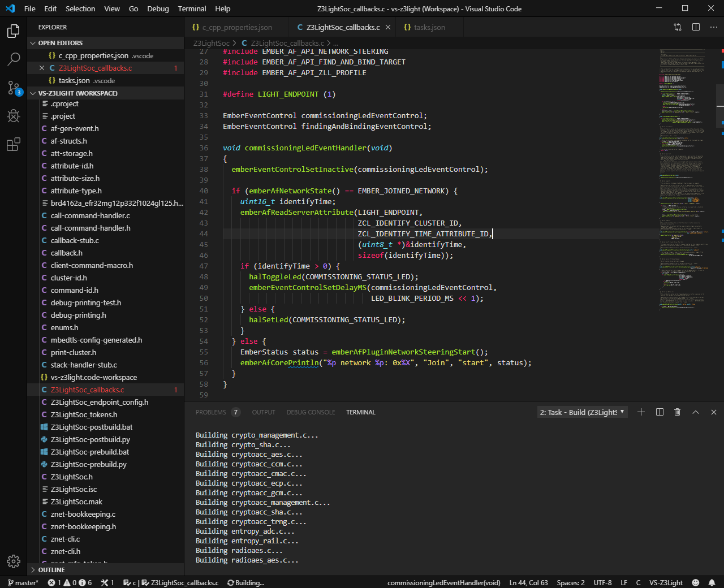Split the editor to the right
Image resolution: width=724 pixels, height=588 pixels.
coord(696,27)
